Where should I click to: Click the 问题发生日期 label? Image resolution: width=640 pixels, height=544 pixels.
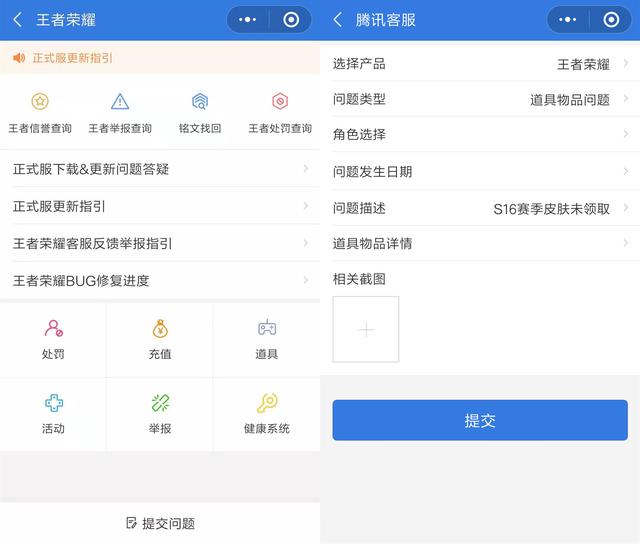(372, 171)
